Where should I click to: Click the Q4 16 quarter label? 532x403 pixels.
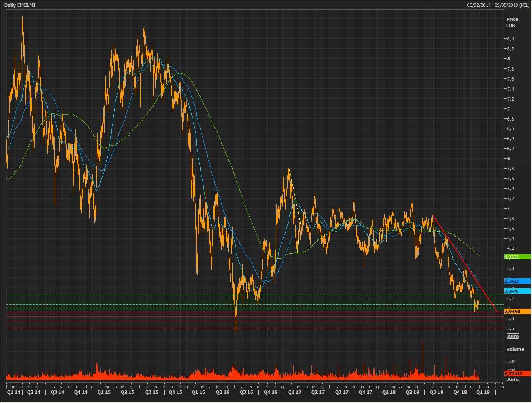pos(271,392)
